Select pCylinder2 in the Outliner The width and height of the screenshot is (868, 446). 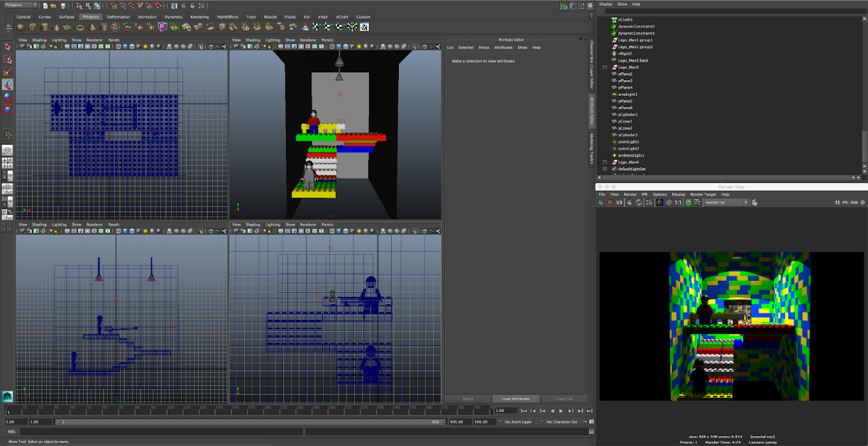(627, 114)
